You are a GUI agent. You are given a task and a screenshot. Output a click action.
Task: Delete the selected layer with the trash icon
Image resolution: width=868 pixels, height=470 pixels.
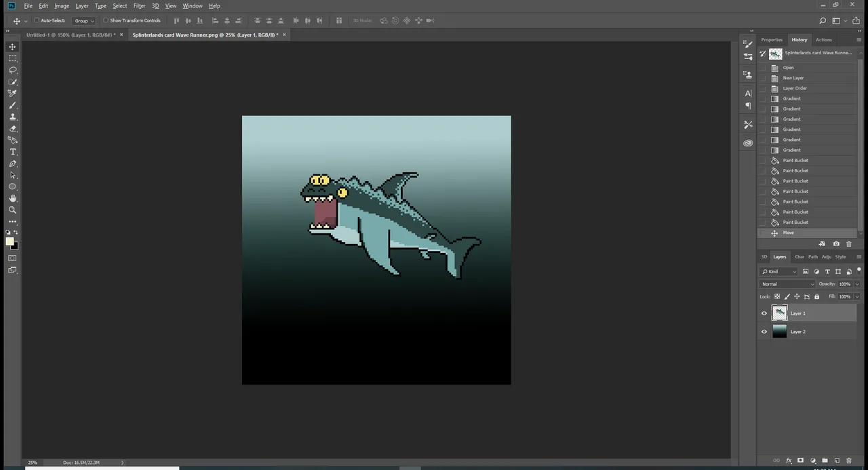pyautogui.click(x=848, y=461)
